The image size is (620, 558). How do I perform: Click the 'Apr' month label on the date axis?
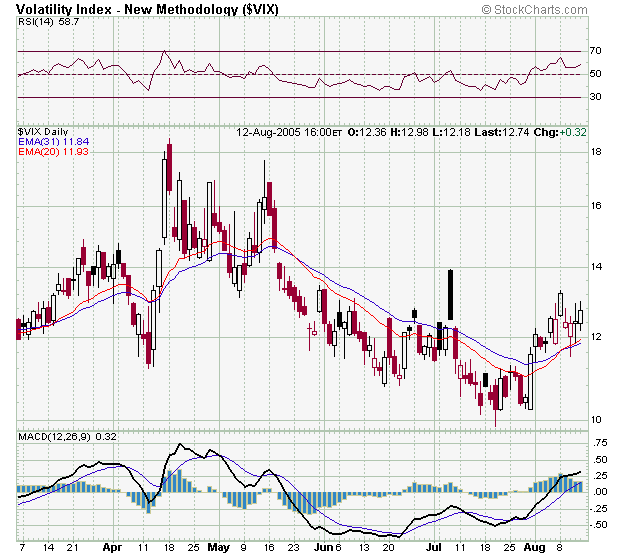112,548
